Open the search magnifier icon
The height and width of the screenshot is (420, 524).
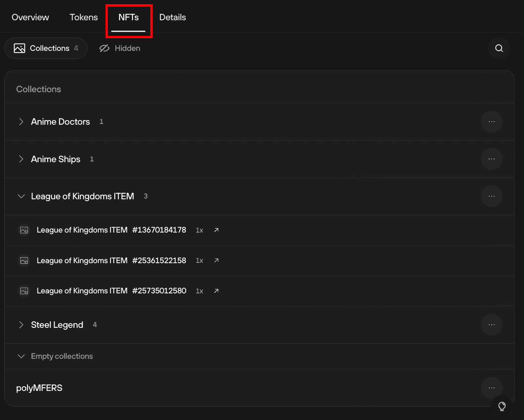[499, 48]
